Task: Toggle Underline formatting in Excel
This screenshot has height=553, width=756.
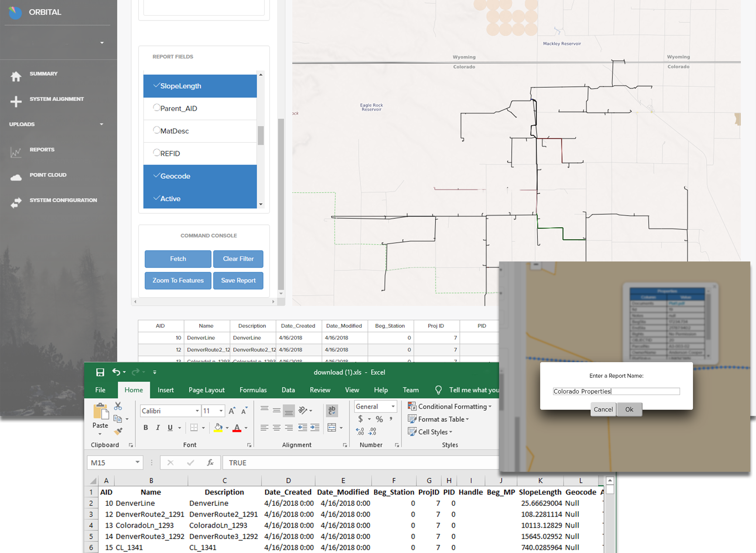Action: (x=170, y=428)
